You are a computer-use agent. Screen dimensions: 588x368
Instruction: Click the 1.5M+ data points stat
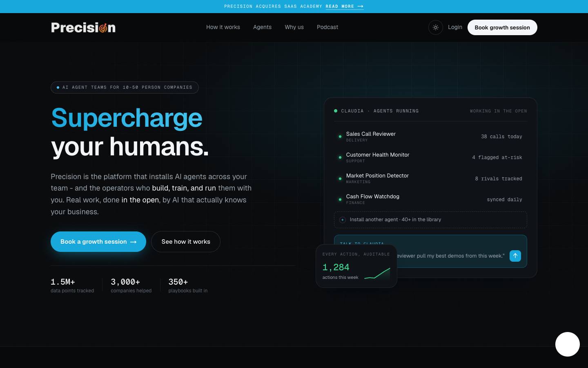click(x=72, y=285)
